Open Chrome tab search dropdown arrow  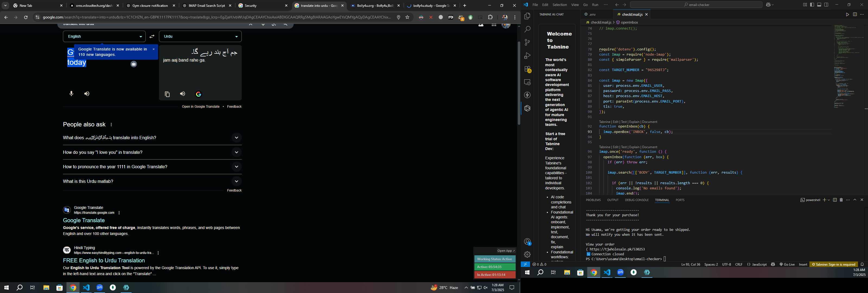pos(5,5)
